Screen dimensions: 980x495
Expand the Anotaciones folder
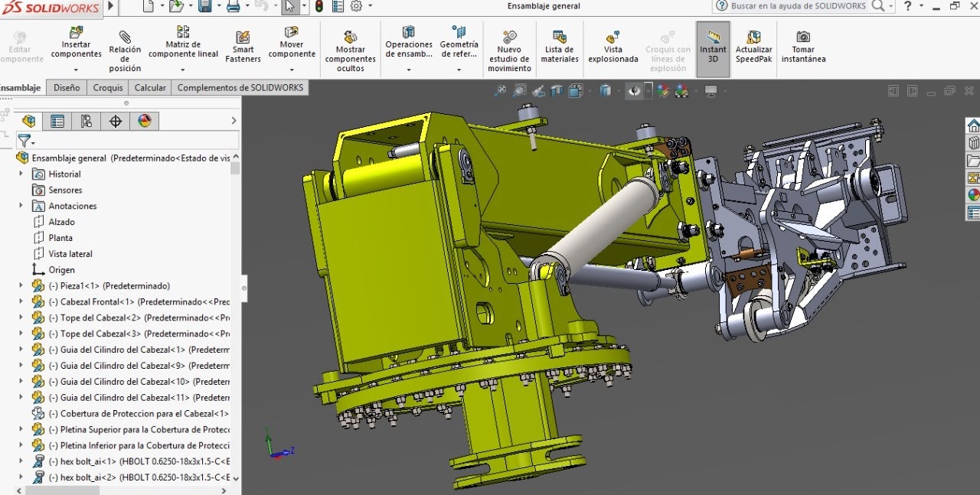point(21,206)
